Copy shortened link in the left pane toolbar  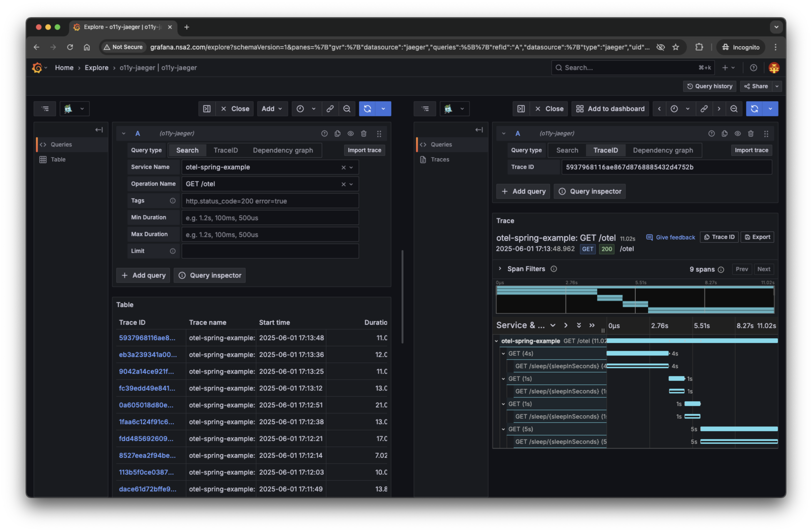330,109
